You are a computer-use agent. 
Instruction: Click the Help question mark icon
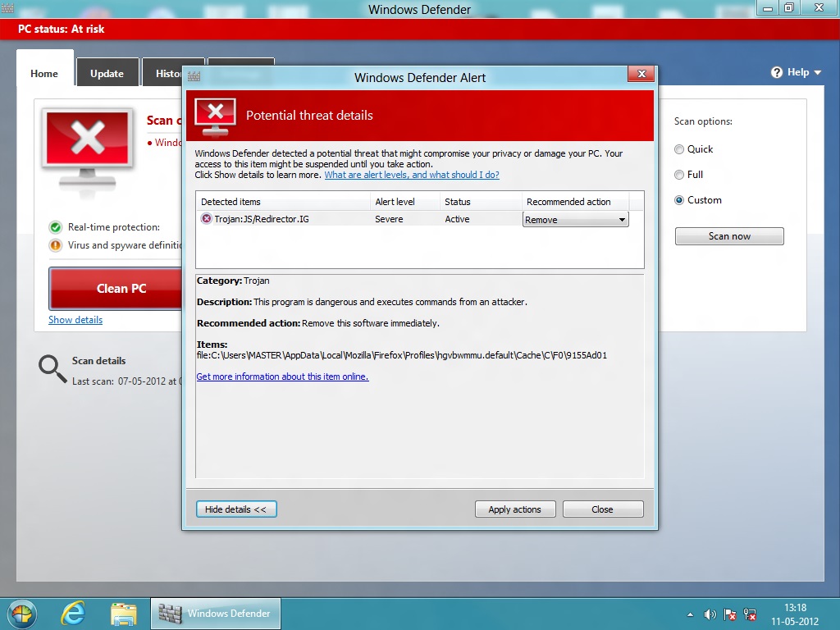777,72
